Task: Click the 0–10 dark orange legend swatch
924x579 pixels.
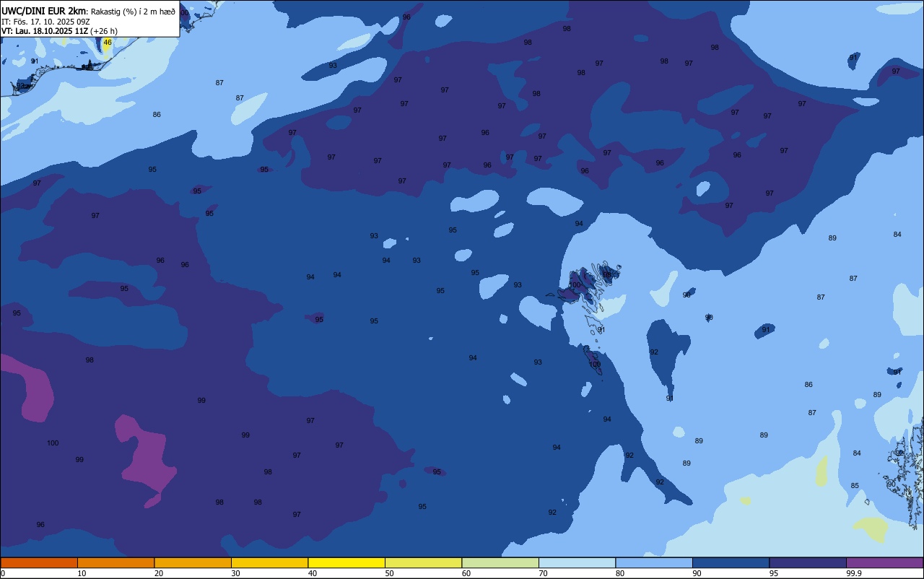Action: point(39,562)
